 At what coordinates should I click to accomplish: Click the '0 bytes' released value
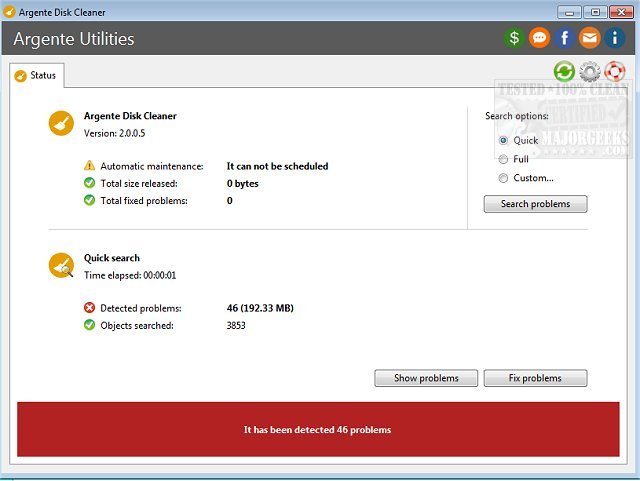[x=242, y=184]
